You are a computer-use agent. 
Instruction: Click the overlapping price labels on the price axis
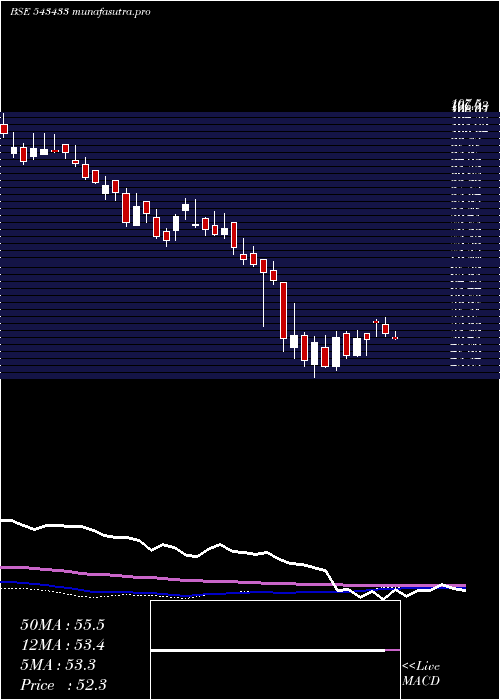(470, 106)
